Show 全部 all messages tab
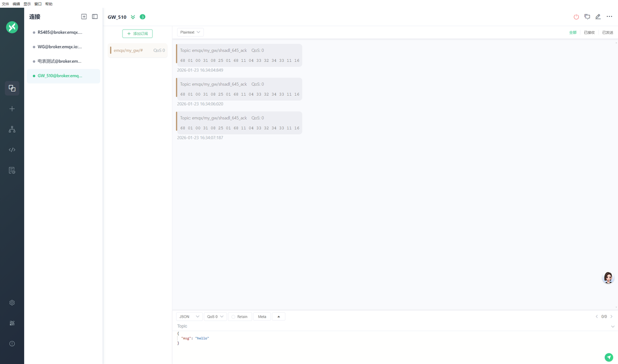The width and height of the screenshot is (618, 364). coord(573,32)
